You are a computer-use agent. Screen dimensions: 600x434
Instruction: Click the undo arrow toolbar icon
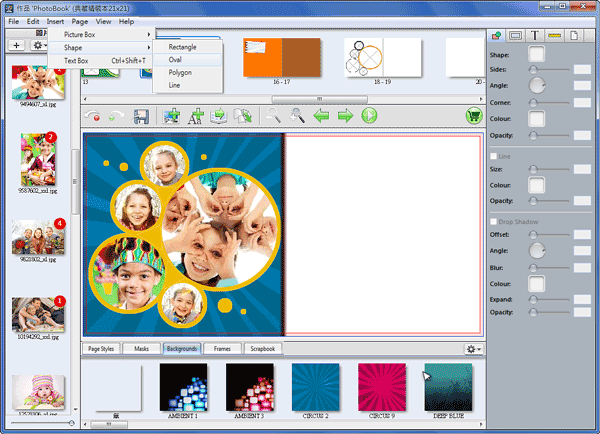[x=93, y=116]
